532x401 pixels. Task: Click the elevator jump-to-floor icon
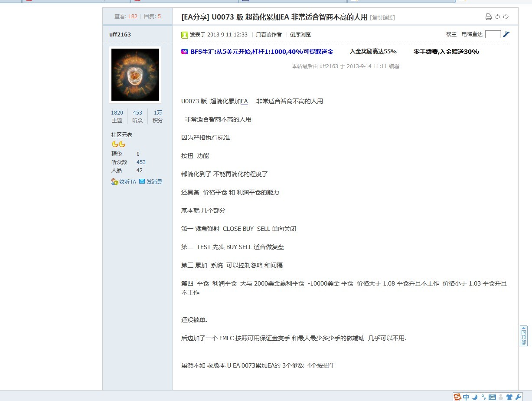506,34
